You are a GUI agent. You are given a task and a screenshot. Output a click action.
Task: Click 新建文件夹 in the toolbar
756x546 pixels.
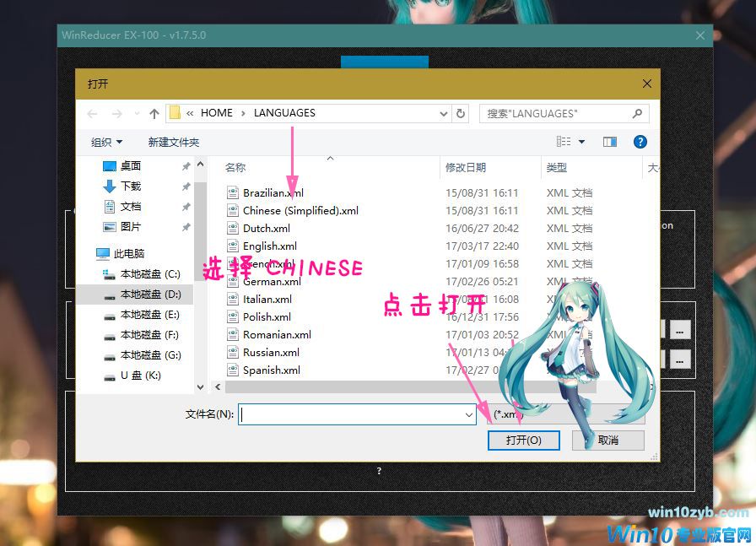[x=173, y=143]
